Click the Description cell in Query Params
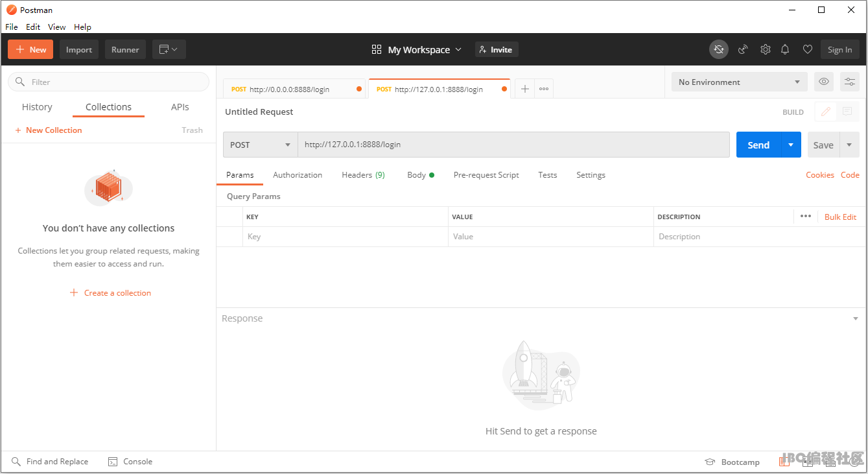 click(x=760, y=237)
